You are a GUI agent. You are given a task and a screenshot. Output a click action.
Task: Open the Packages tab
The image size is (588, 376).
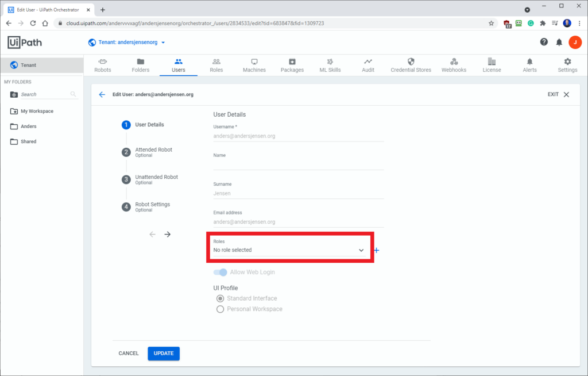[292, 66]
